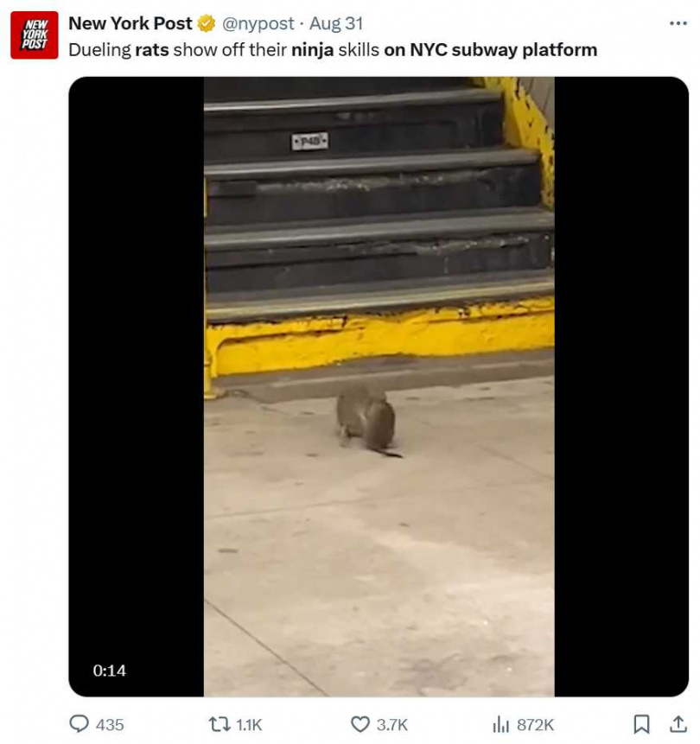The image size is (700, 744).
Task: Click the 0:14 video duration label
Action: [110, 670]
